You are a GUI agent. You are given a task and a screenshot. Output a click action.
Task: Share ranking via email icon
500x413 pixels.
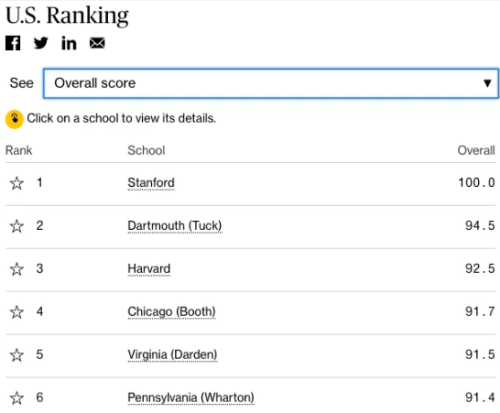point(97,43)
